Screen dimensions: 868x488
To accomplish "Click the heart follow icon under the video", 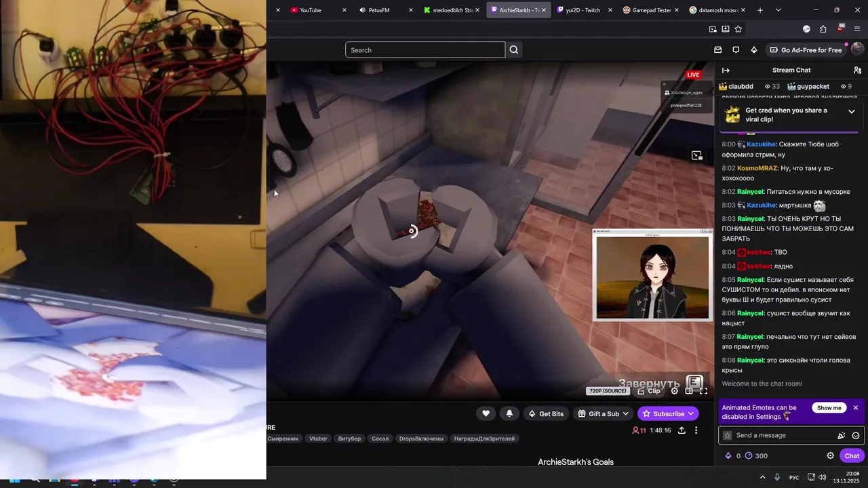I will click(486, 413).
